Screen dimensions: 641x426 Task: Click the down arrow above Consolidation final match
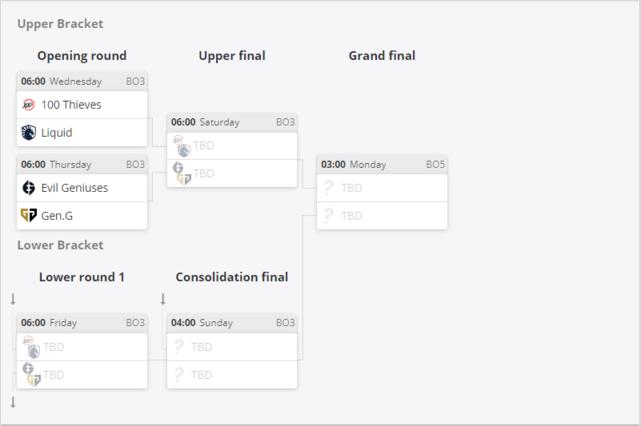tap(163, 299)
